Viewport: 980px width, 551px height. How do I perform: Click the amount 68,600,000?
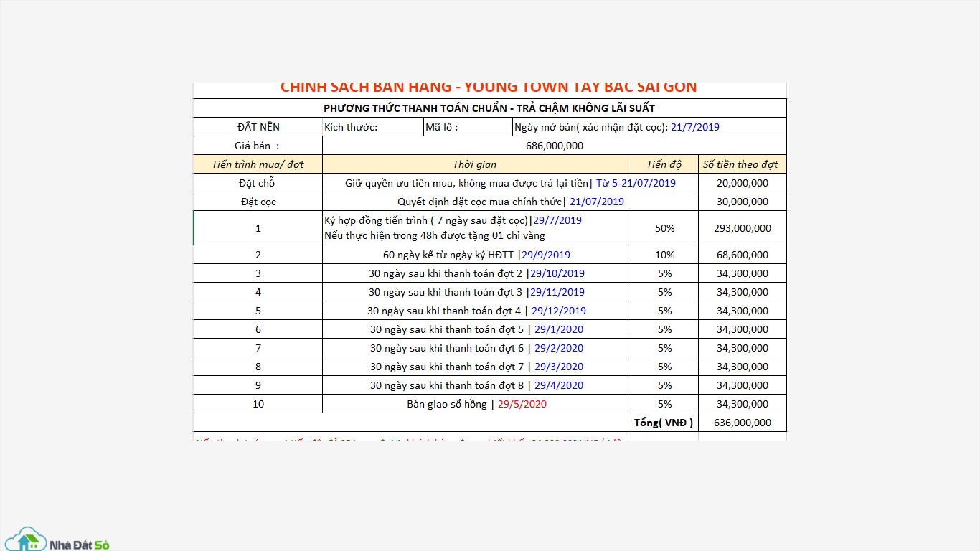click(x=743, y=255)
